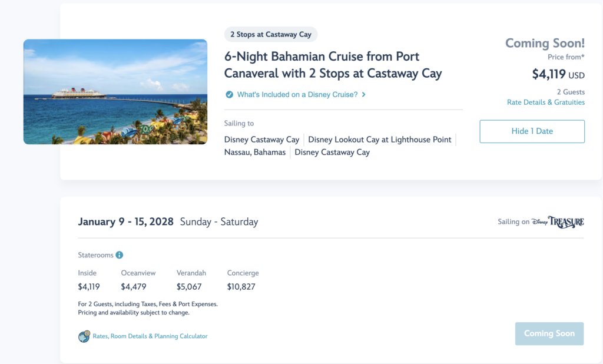Viewport: 603px width, 364px height.
Task: Open What's Included on a Disney Cruise
Action: 297,95
